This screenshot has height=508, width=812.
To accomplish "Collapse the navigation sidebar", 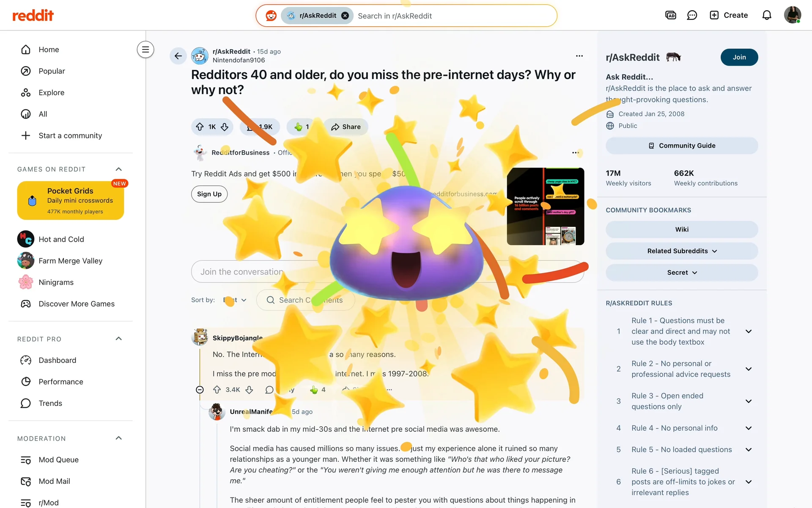I will coord(145,50).
